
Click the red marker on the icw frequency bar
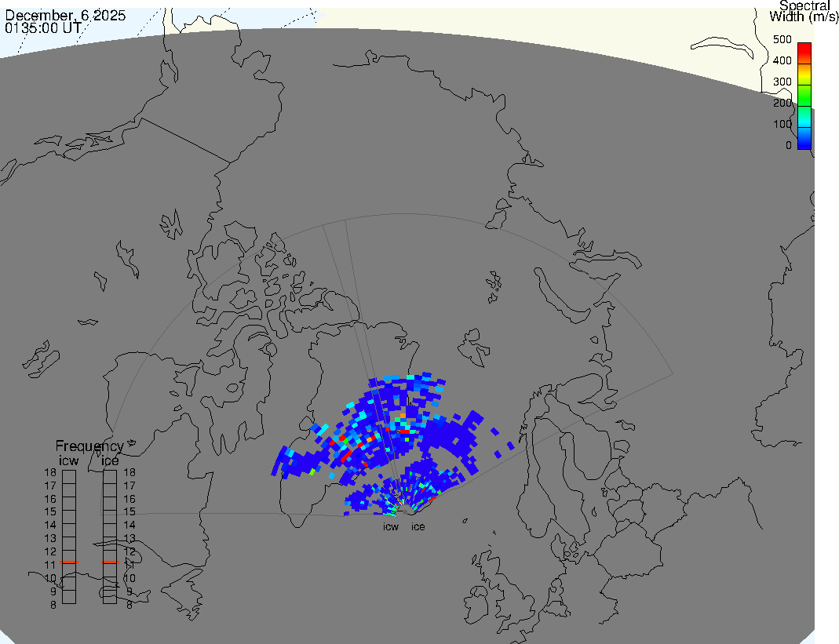click(x=69, y=562)
